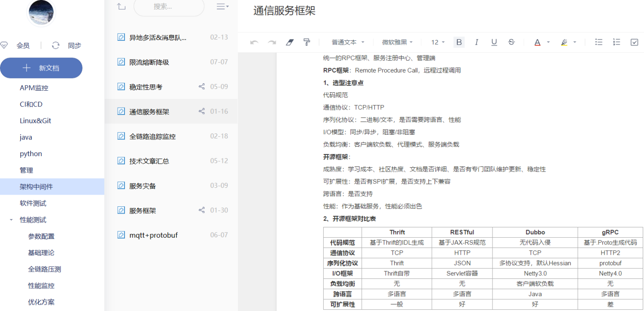Create a new document with 新文档
644x311 pixels.
click(x=41, y=68)
